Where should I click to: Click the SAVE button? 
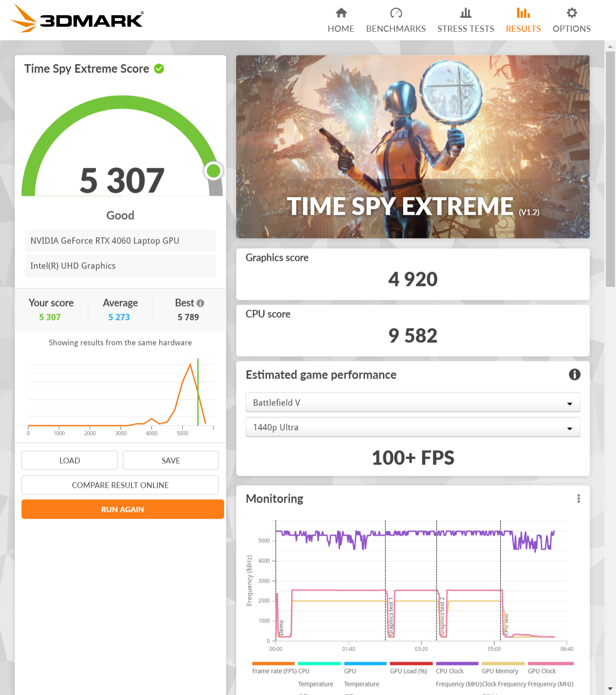pyautogui.click(x=170, y=460)
